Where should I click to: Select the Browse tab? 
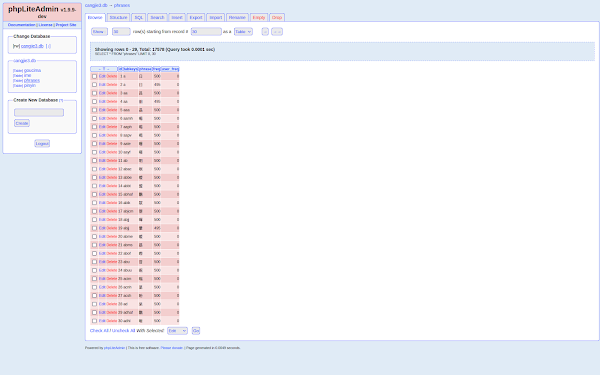(x=95, y=18)
